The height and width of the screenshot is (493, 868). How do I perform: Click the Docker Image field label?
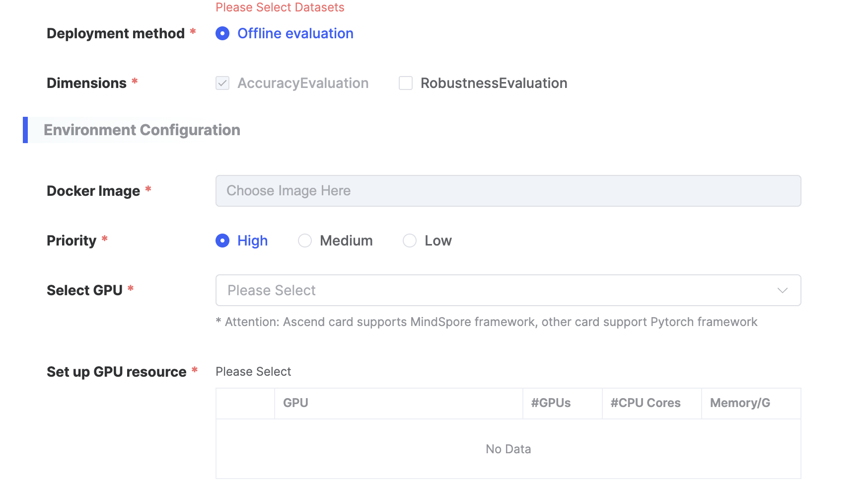(x=93, y=191)
